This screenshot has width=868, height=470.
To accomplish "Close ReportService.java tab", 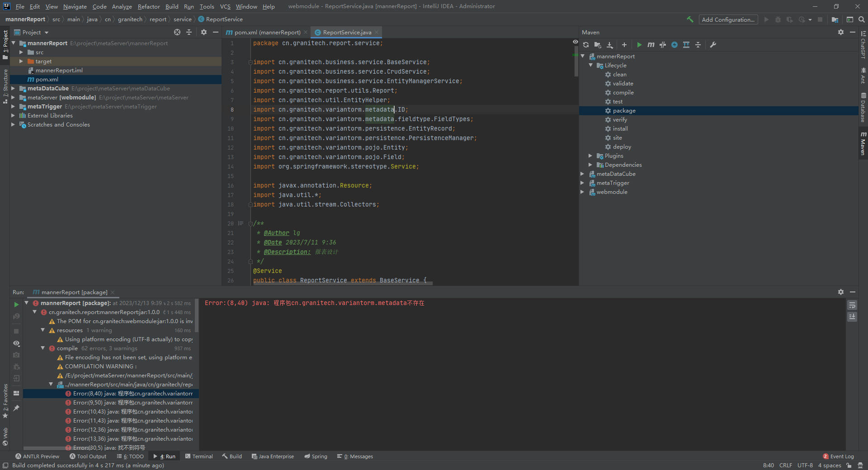I will pyautogui.click(x=377, y=32).
